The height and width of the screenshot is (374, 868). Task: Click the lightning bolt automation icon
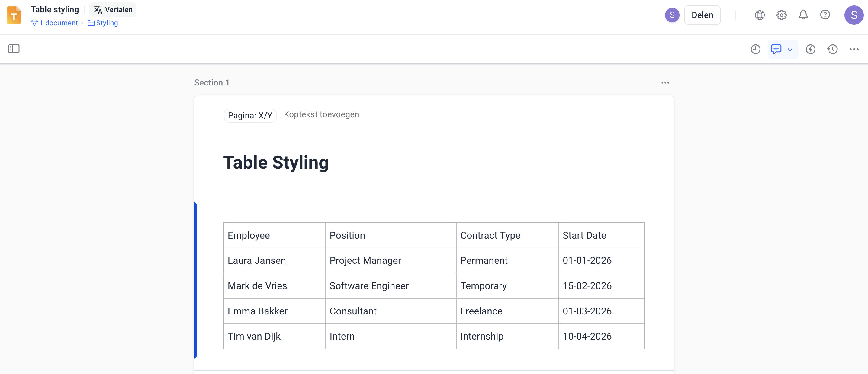[x=810, y=49]
